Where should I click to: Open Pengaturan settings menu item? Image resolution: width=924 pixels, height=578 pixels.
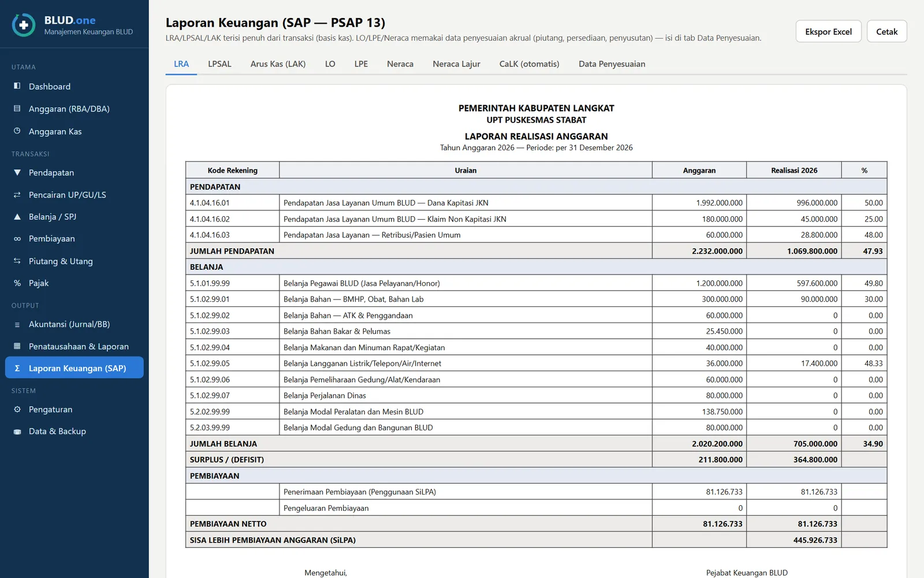(x=74, y=409)
